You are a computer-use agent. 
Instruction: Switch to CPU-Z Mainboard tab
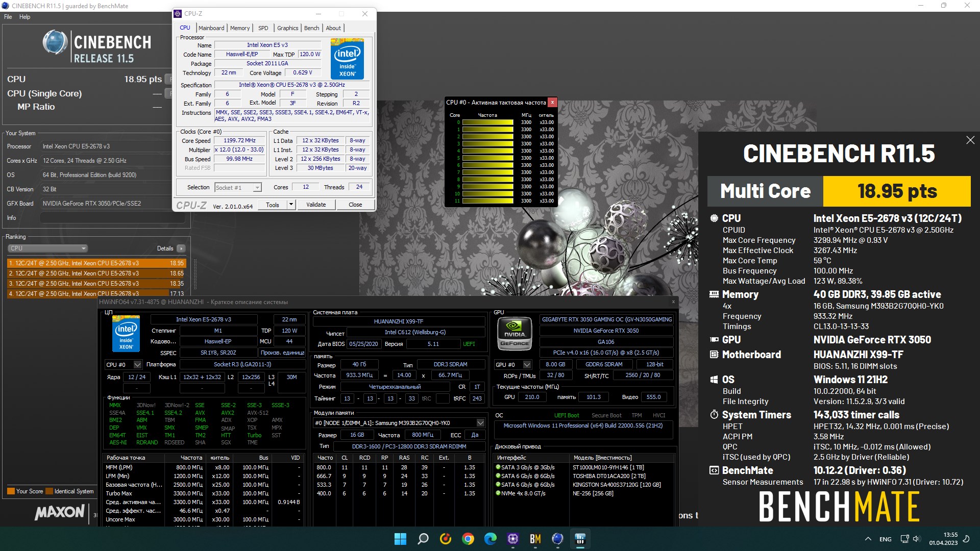coord(211,28)
